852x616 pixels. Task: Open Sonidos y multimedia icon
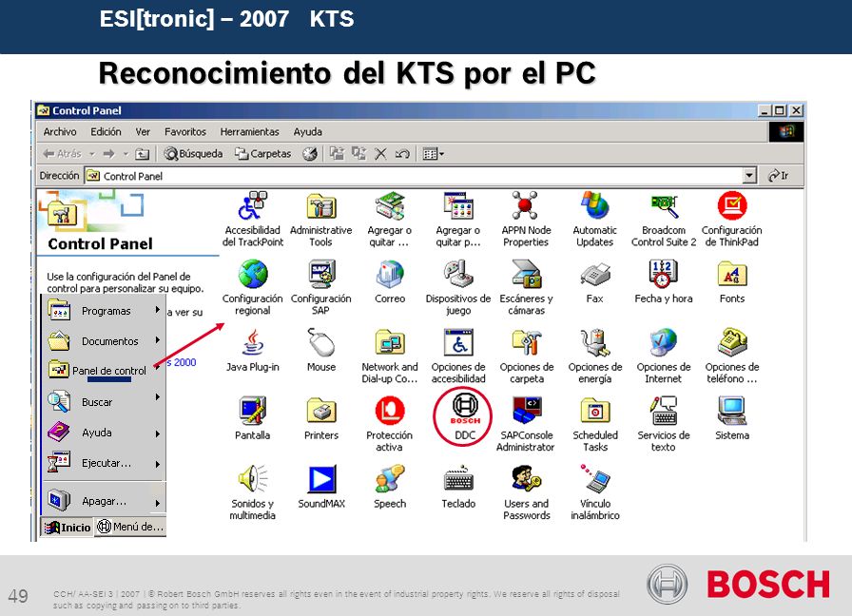[x=253, y=479]
